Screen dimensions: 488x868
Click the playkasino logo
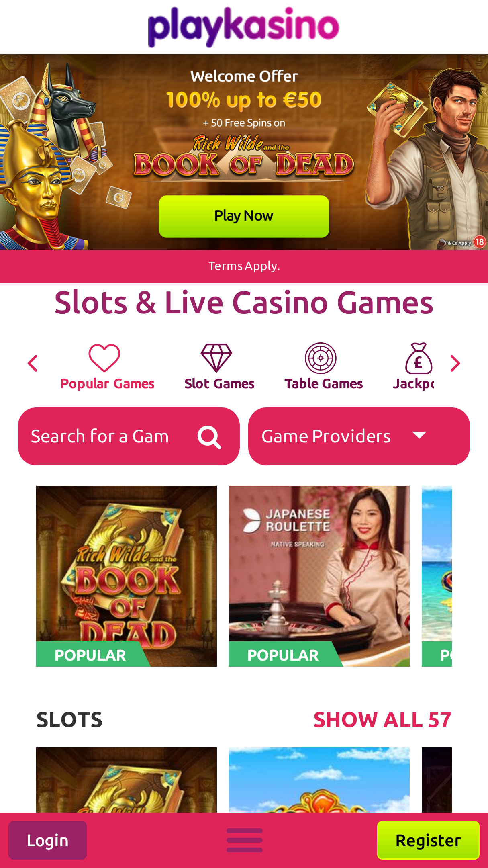(x=244, y=27)
